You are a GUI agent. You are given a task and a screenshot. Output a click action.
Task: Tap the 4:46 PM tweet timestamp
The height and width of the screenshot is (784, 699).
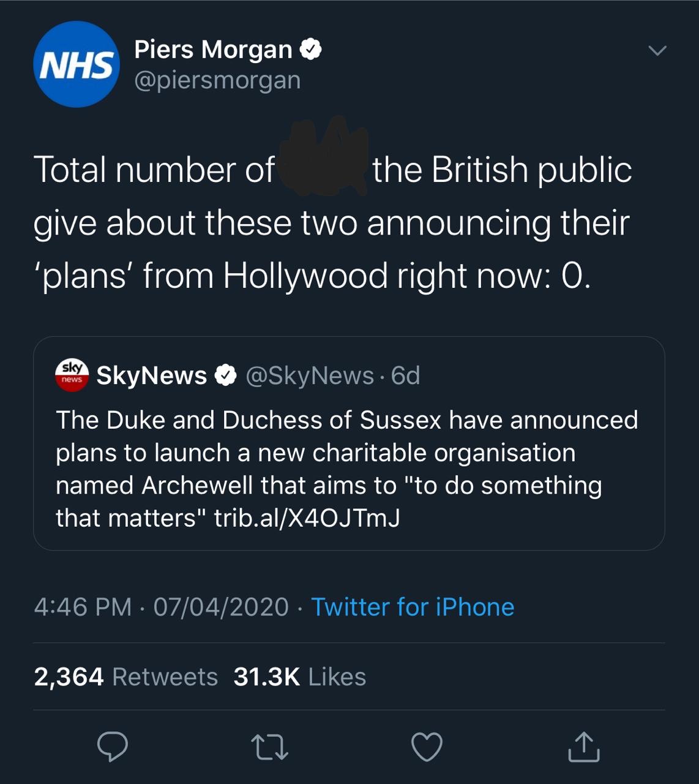pyautogui.click(x=83, y=607)
